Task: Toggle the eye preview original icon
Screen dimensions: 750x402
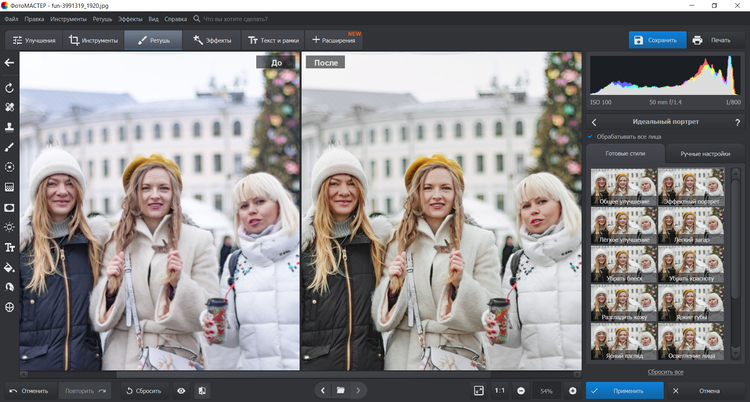Action: tap(181, 390)
